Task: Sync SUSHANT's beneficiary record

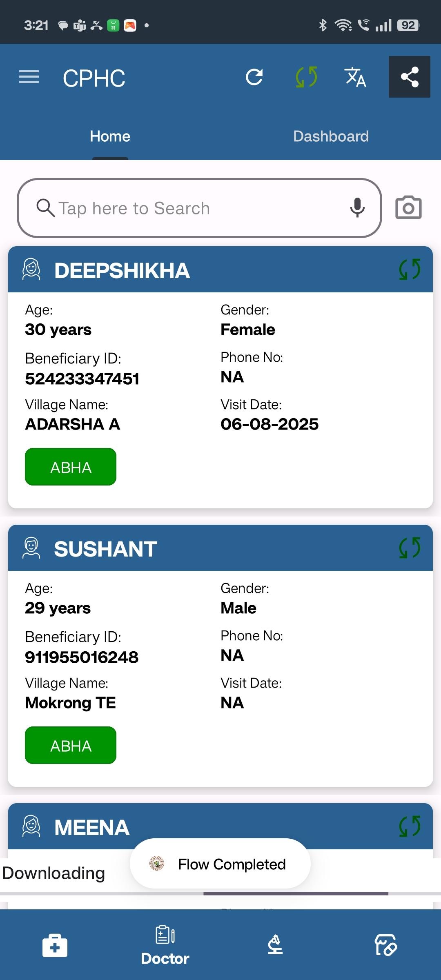Action: point(410,548)
